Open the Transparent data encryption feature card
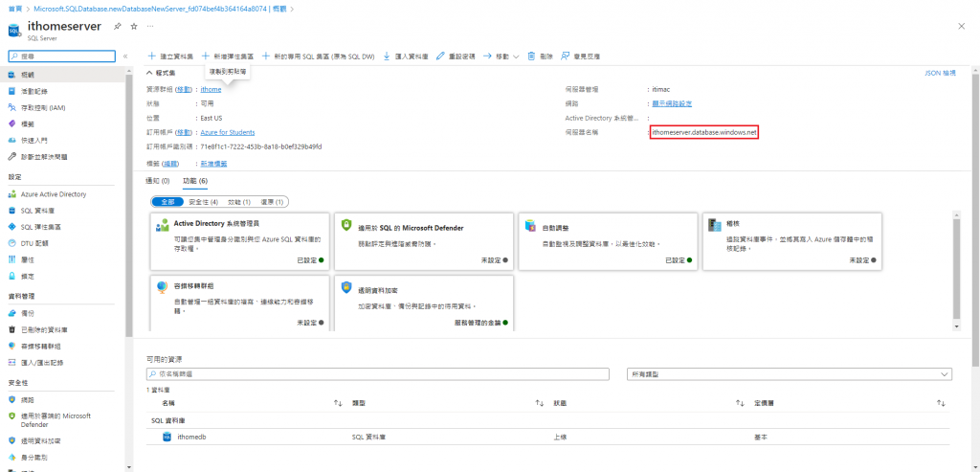The width and height of the screenshot is (980, 472). click(424, 303)
